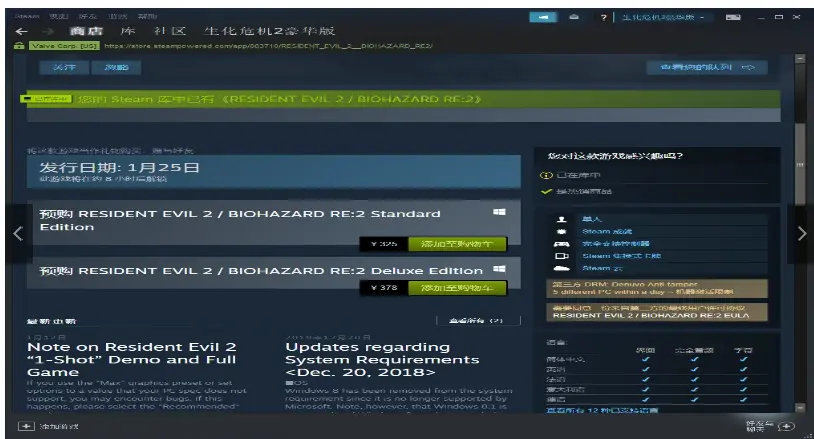Open the blue announcements icon in title bar
This screenshot has height=439, width=814.
[x=543, y=17]
